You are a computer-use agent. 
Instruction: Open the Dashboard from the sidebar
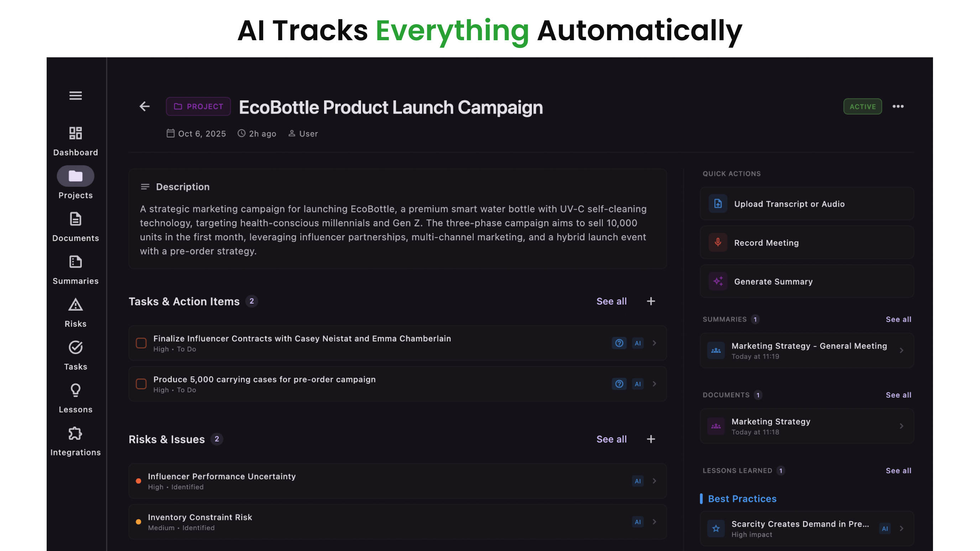75,134
